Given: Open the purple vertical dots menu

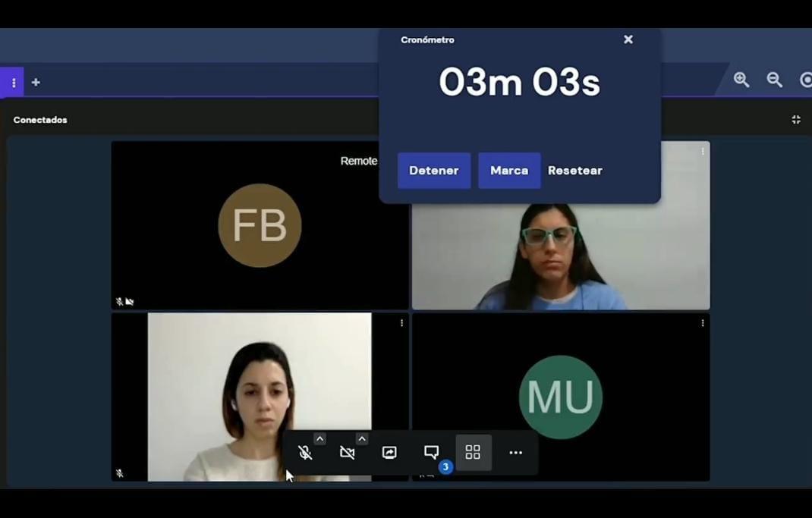Looking at the screenshot, I should click(x=13, y=82).
